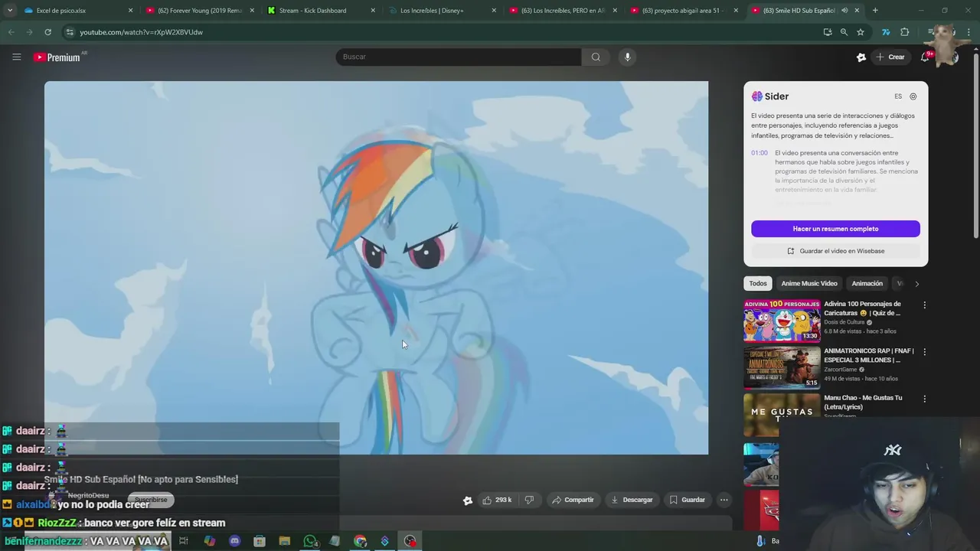Open Animatronicos Rap FNAF thumbnail

click(782, 367)
